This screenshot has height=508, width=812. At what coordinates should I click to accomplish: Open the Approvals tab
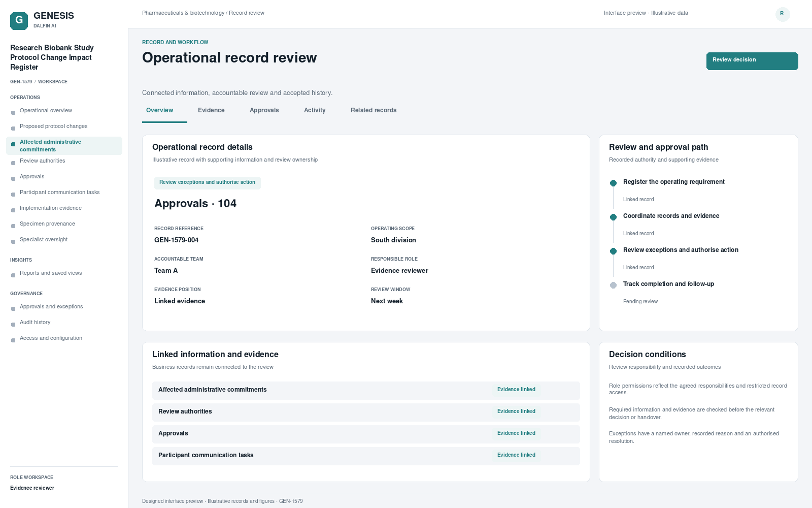264,110
